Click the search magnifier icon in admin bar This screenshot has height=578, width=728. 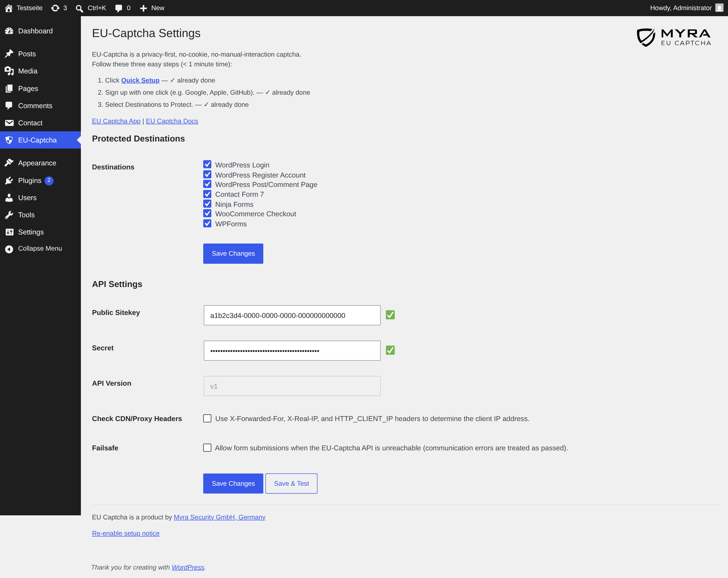click(x=79, y=8)
